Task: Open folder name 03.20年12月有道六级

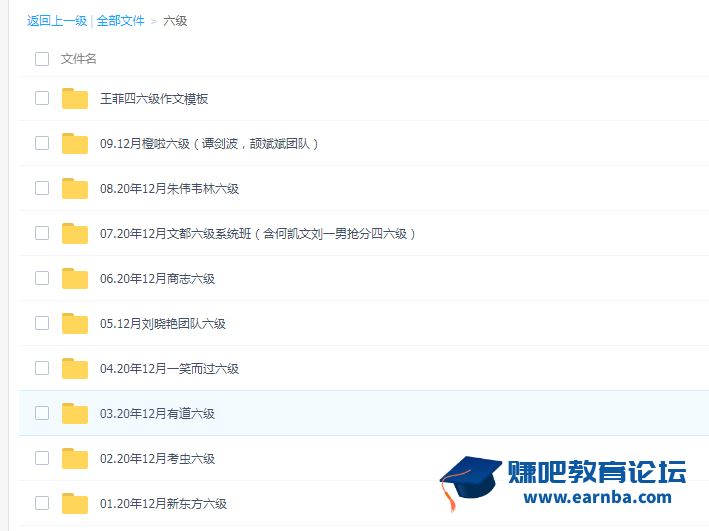Action: pos(157,414)
